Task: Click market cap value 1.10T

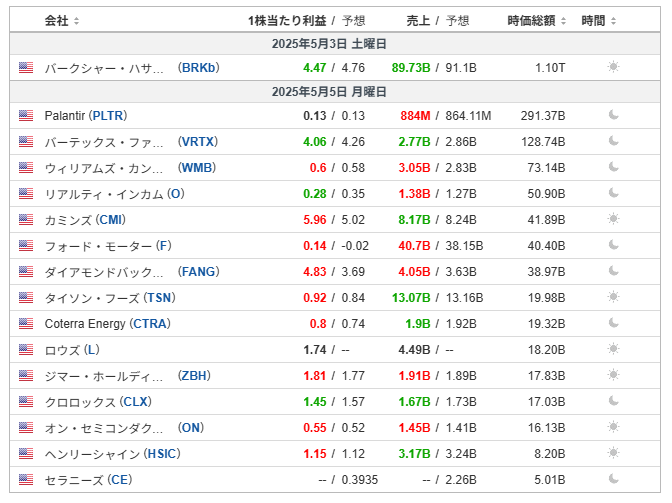Action: coord(550,68)
